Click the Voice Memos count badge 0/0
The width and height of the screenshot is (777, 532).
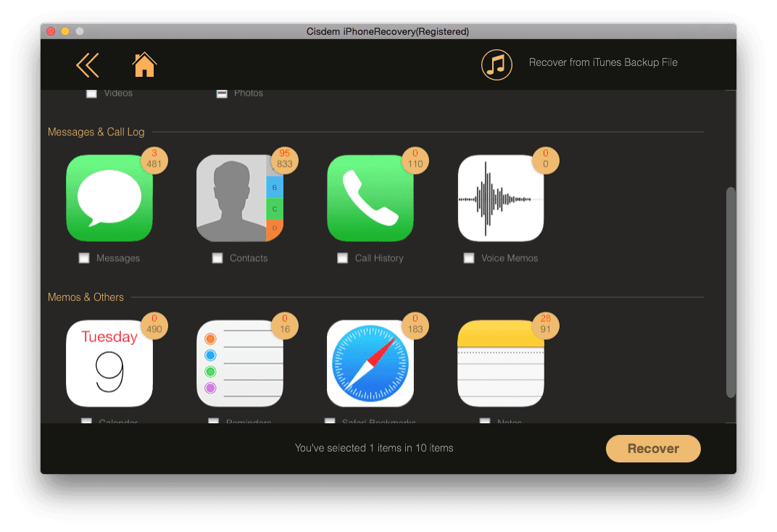(546, 160)
